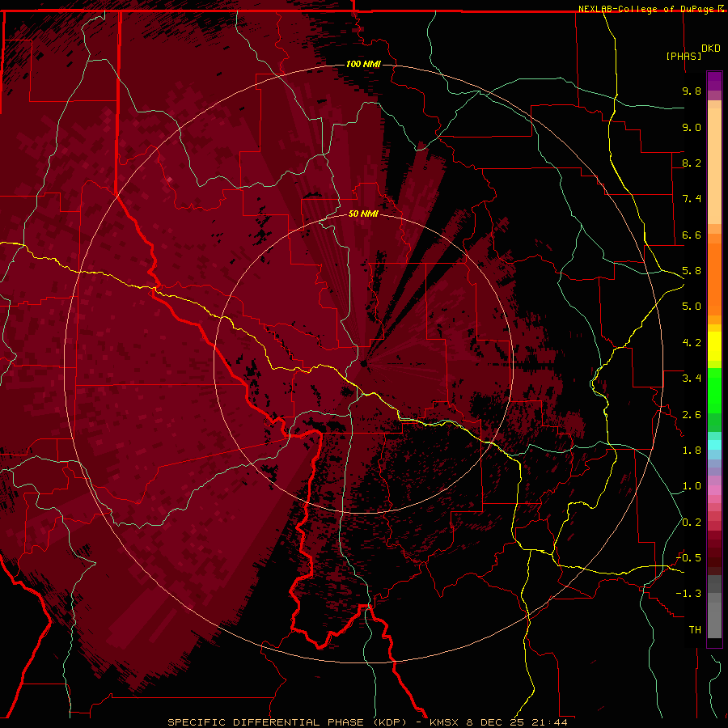
Task: Click the 4.2 scale value
Action: click(692, 343)
